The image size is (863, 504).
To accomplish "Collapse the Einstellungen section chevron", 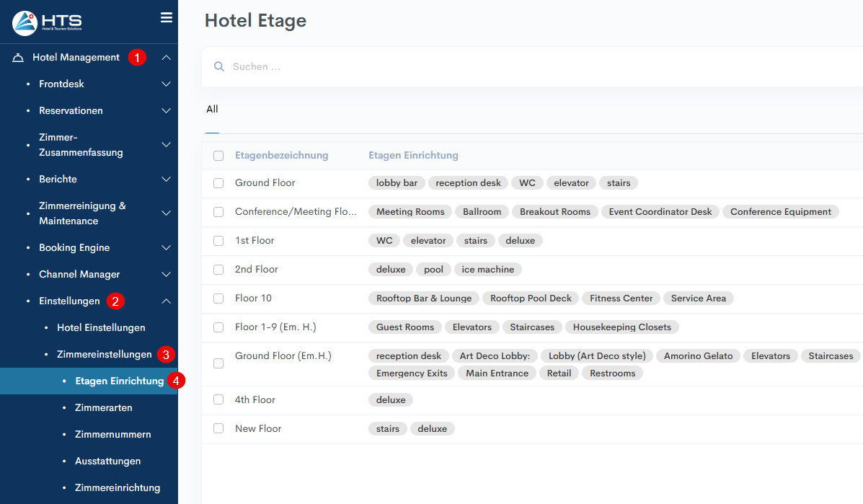I will coord(166,301).
